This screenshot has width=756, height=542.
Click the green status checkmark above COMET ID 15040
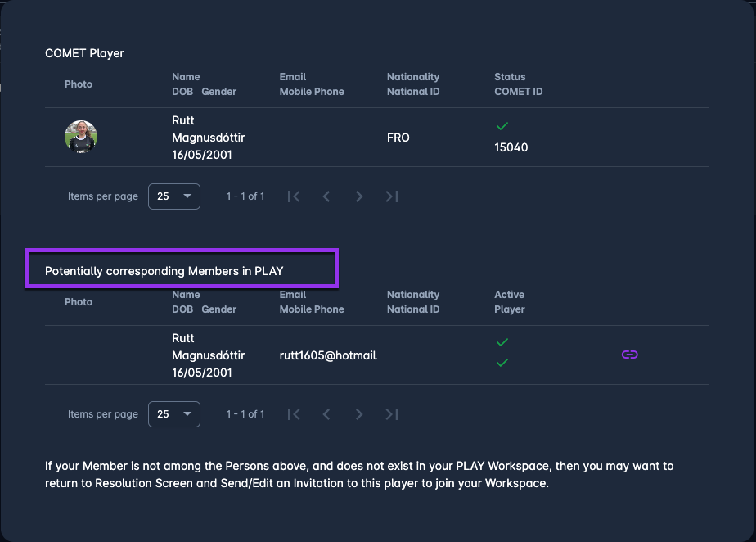(502, 126)
